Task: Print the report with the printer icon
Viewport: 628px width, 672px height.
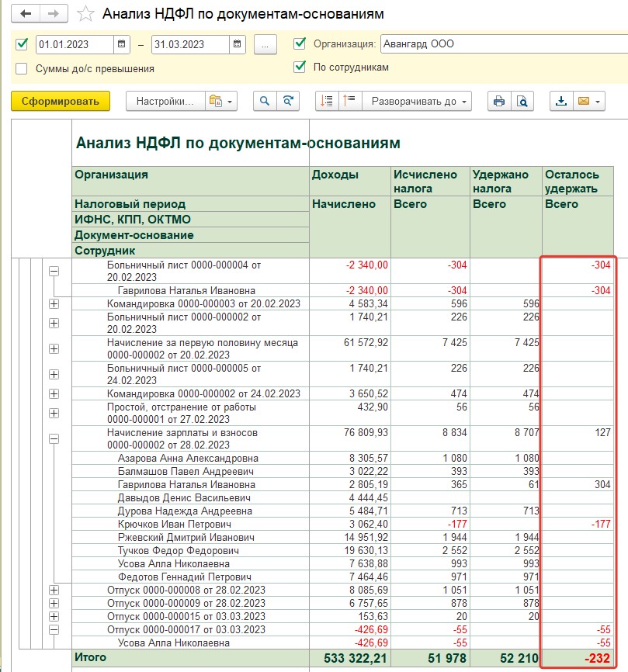Action: (x=499, y=102)
